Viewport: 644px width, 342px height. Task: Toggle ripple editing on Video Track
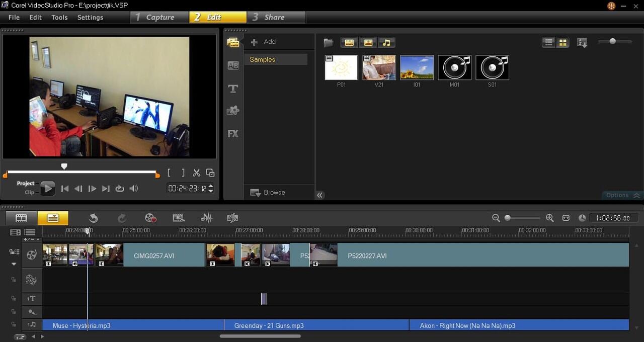click(x=14, y=251)
